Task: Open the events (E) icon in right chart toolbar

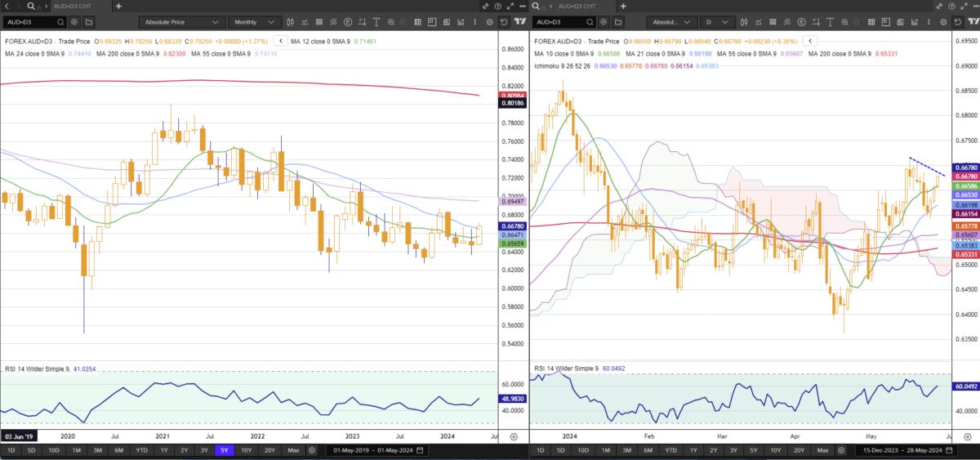Action: pyautogui.click(x=801, y=22)
